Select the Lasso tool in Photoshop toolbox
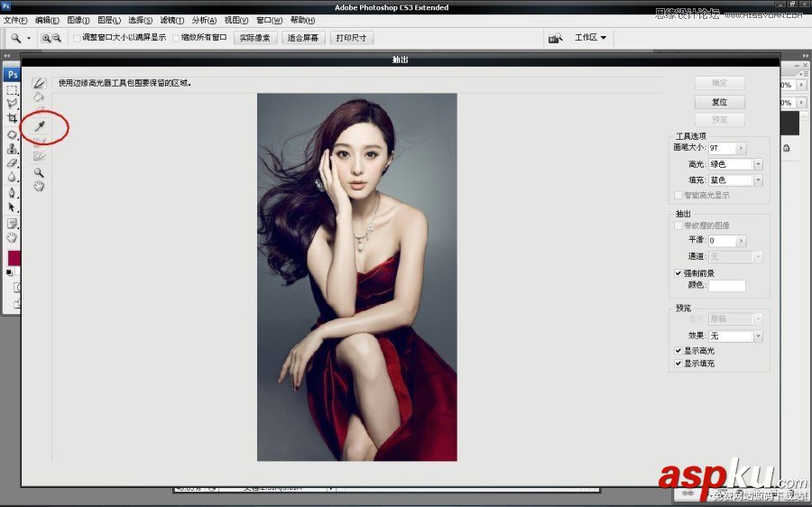Screen dimensions: 812x507 point(12,104)
